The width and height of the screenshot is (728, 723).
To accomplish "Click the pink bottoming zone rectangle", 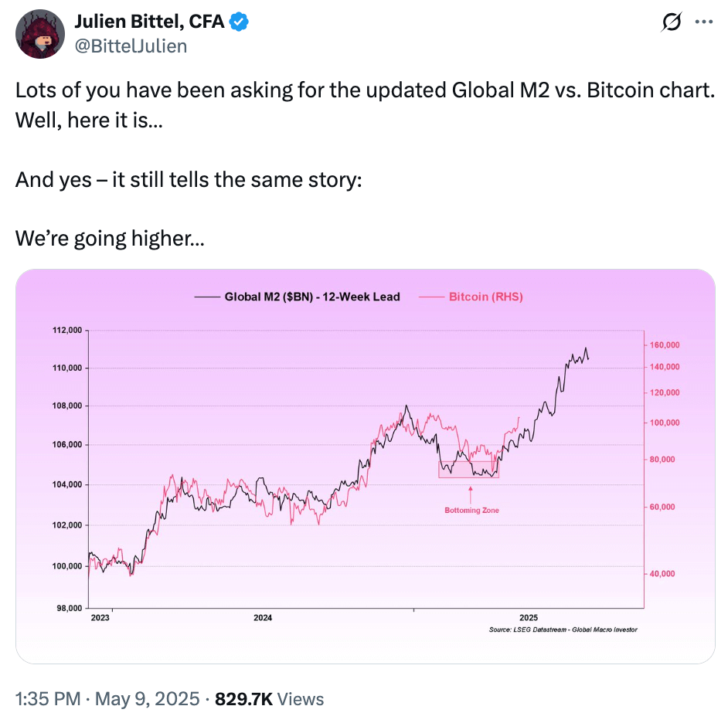I will click(470, 470).
